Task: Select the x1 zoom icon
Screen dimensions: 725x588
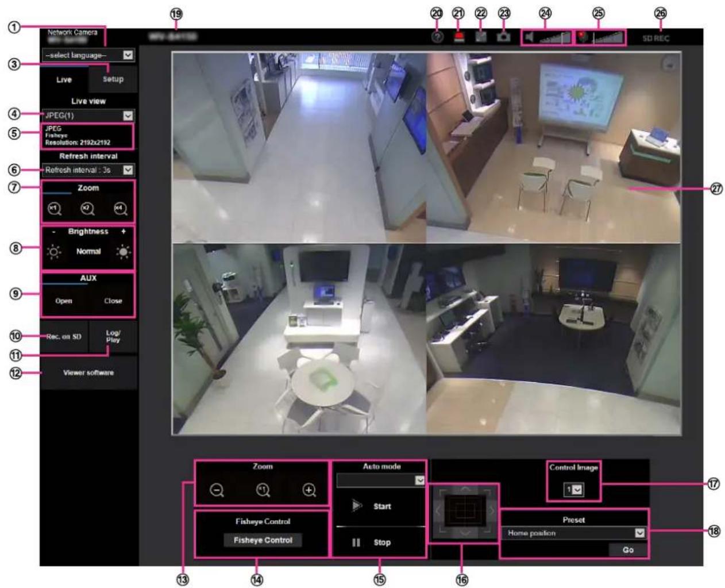Action: 55,209
